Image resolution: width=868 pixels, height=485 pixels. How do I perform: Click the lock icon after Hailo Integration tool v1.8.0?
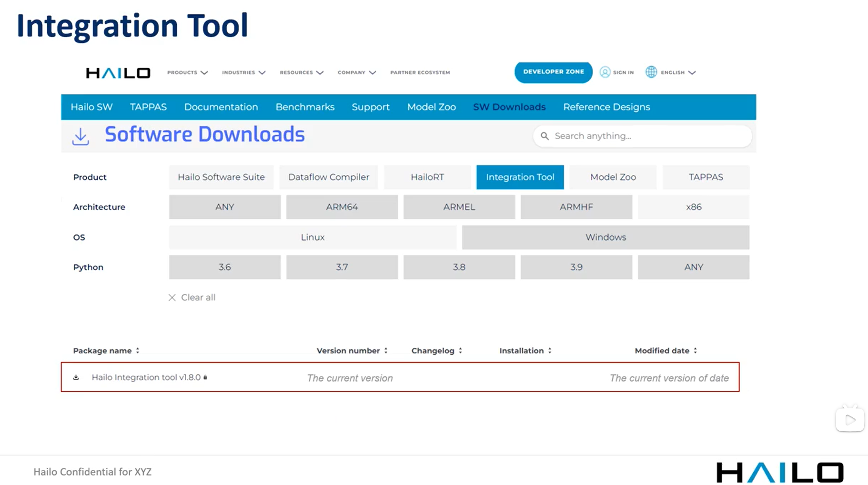click(205, 377)
